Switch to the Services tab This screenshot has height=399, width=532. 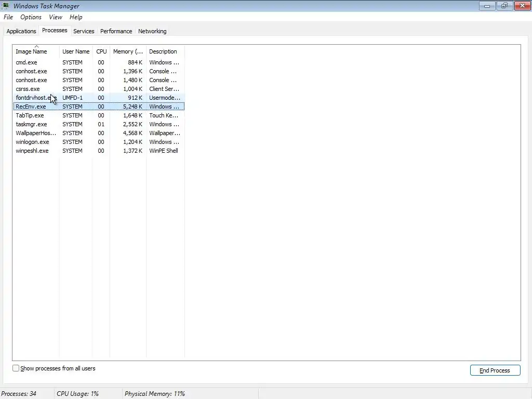[x=84, y=31]
